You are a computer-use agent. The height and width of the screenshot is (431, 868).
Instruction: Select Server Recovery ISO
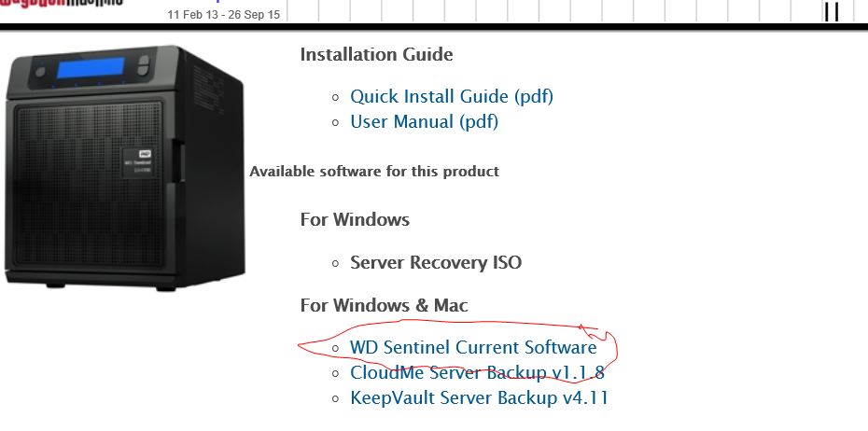[436, 262]
